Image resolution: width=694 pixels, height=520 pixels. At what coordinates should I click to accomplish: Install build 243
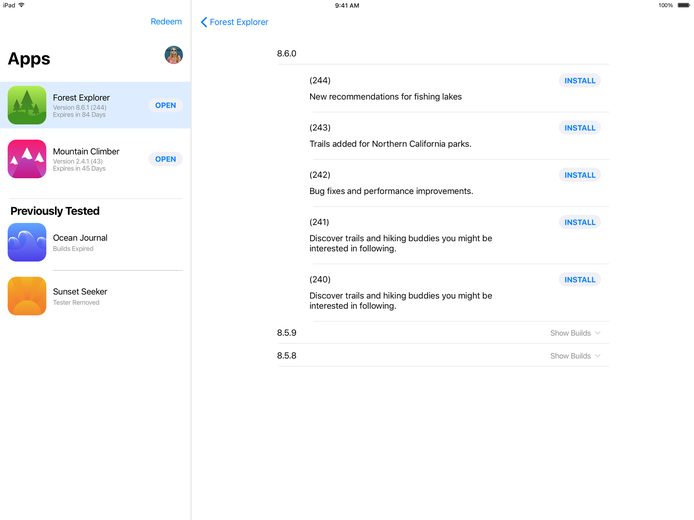(x=579, y=128)
